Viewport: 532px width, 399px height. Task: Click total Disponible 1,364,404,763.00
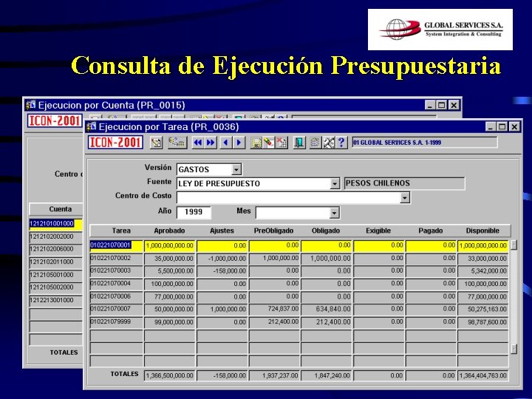pos(482,375)
